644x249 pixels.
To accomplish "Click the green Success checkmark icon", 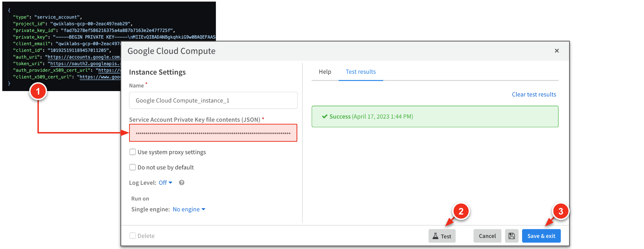I will click(x=324, y=117).
